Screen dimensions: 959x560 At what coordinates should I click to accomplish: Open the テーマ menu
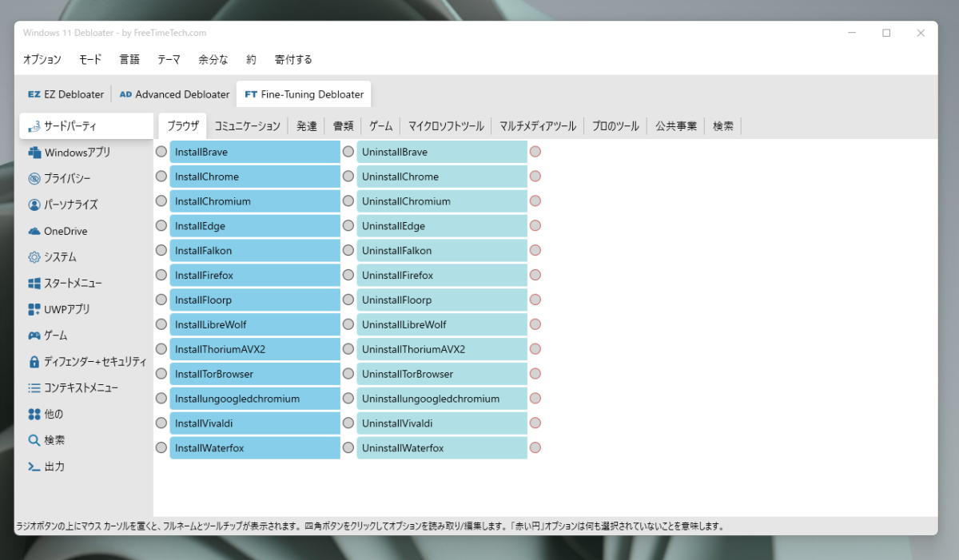click(x=169, y=59)
